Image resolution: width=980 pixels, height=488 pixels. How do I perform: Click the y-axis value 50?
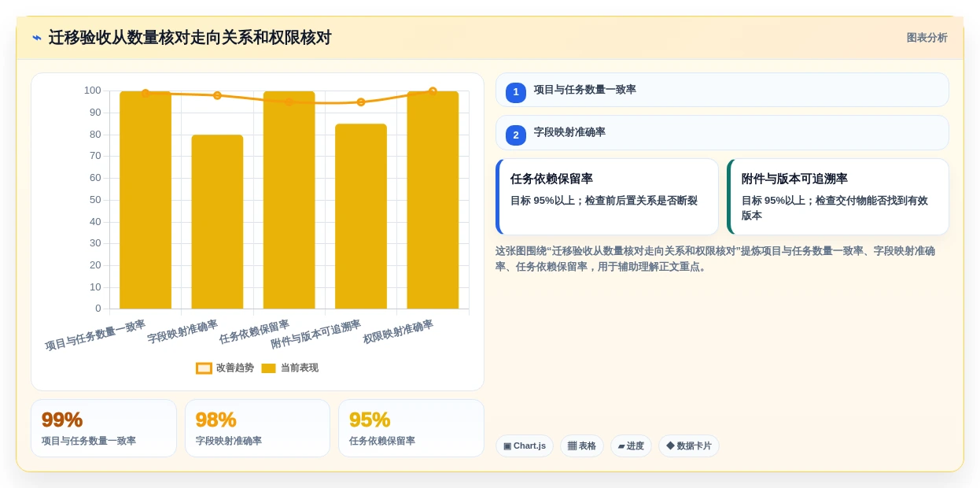point(95,200)
